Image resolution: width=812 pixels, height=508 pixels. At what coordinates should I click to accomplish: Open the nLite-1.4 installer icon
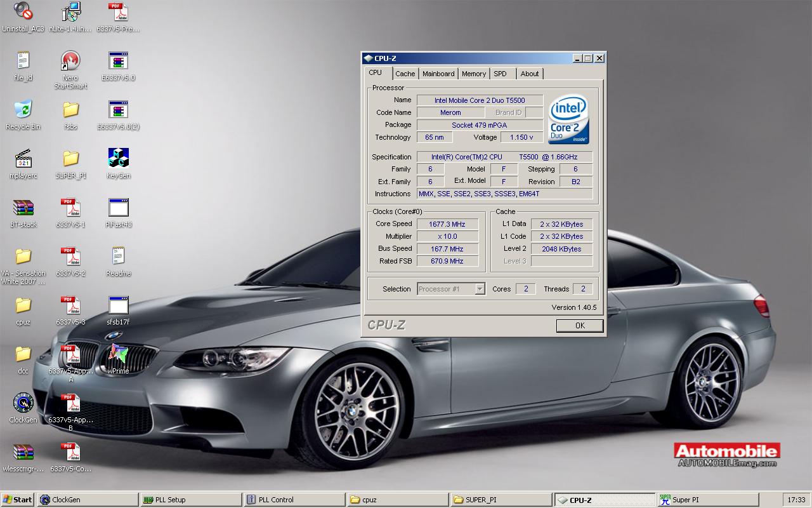click(71, 11)
